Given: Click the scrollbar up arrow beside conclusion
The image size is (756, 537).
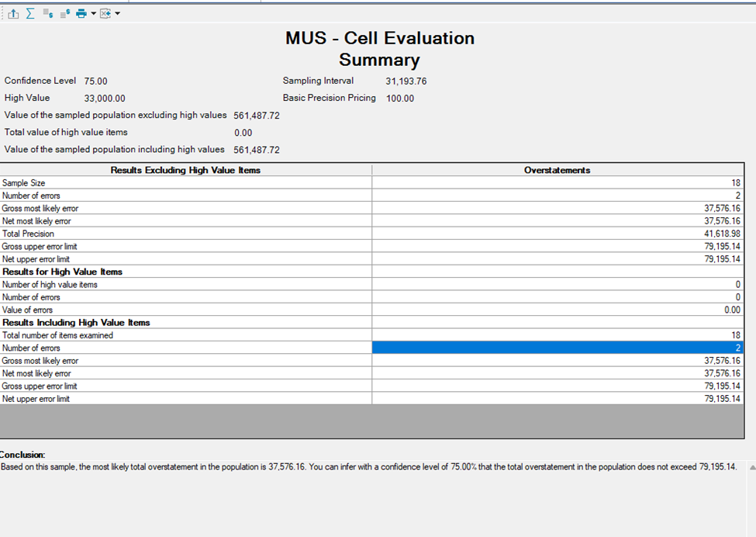Looking at the screenshot, I should pyautogui.click(x=751, y=466).
